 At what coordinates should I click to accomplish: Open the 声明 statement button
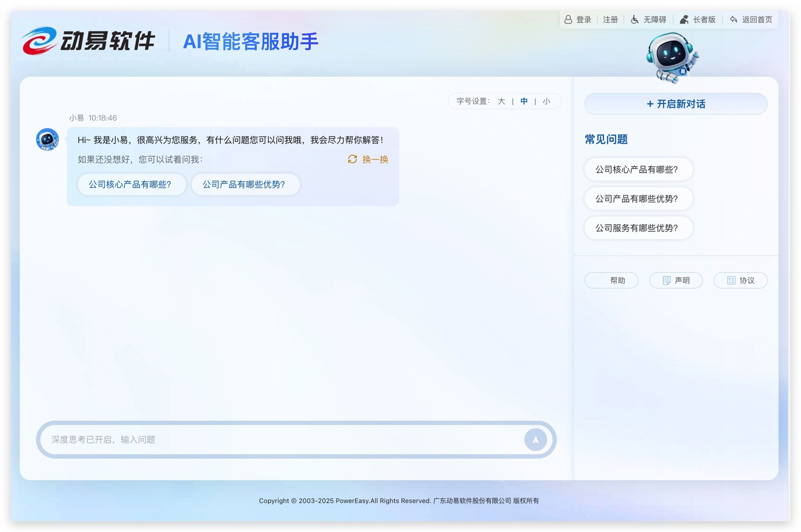[676, 281]
